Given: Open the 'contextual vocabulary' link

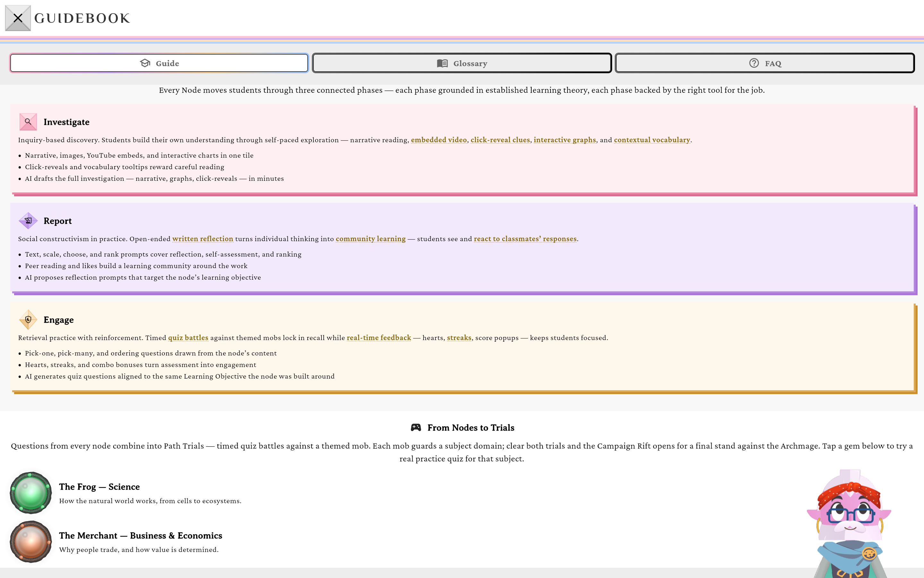Looking at the screenshot, I should point(652,140).
